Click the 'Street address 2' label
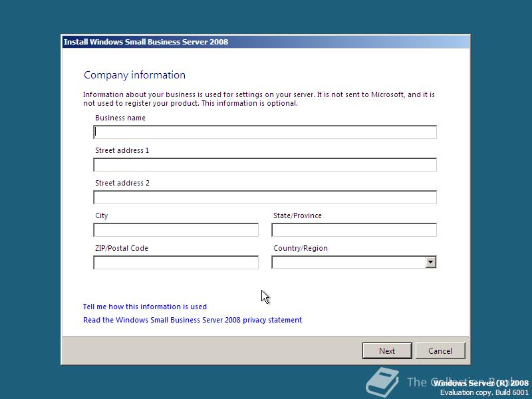The height and width of the screenshot is (399, 532). (122, 183)
